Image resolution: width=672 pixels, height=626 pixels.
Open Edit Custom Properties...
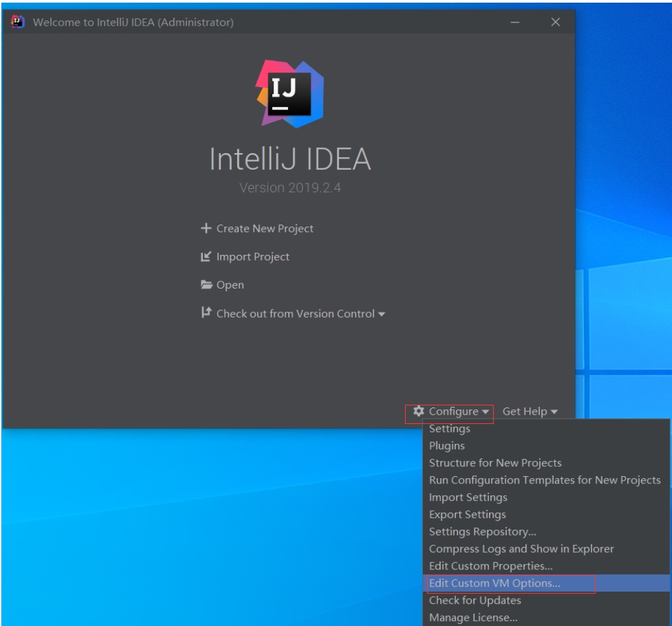click(546, 566)
